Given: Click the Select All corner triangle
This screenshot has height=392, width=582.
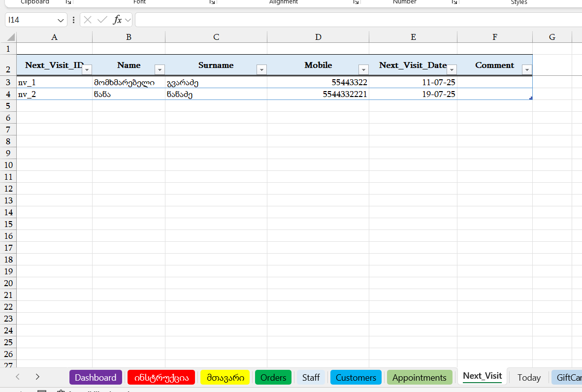Looking at the screenshot, I should 10,37.
